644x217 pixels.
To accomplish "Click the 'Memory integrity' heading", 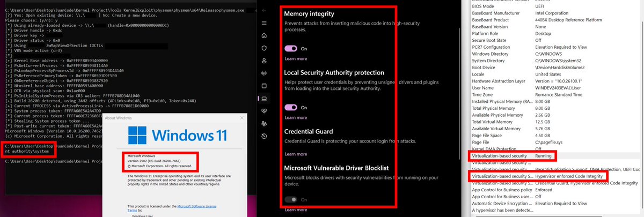I will tap(309, 13).
